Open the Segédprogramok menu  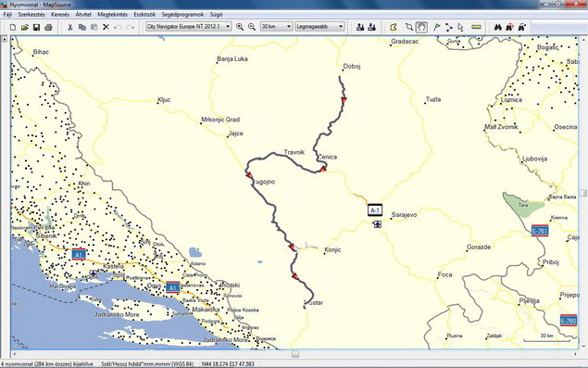(x=182, y=15)
